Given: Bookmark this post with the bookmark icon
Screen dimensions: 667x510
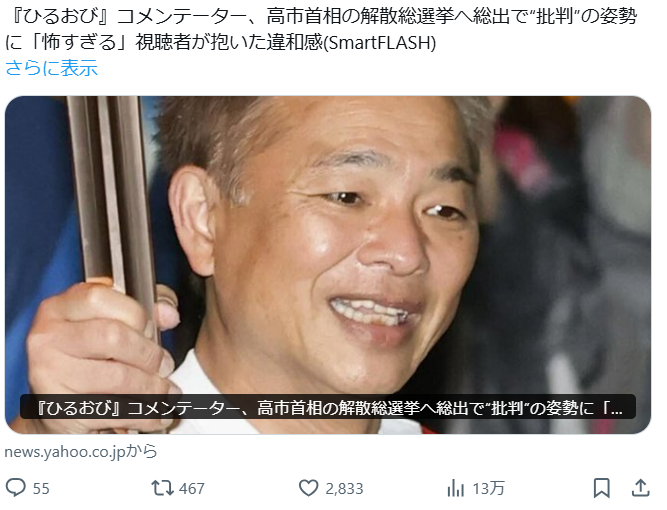Looking at the screenshot, I should coord(601,488).
